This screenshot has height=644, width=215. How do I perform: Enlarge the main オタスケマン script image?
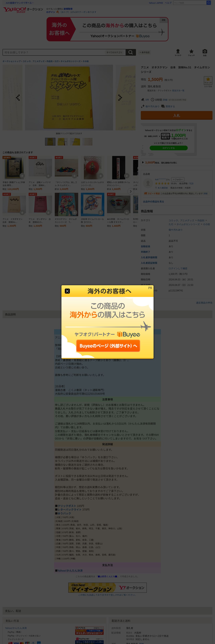click(69, 97)
